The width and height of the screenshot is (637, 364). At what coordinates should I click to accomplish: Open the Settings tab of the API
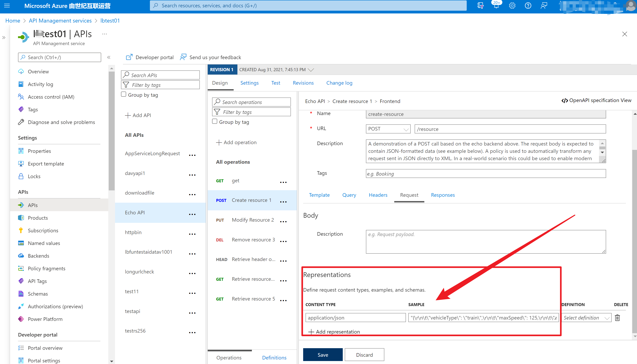(249, 83)
